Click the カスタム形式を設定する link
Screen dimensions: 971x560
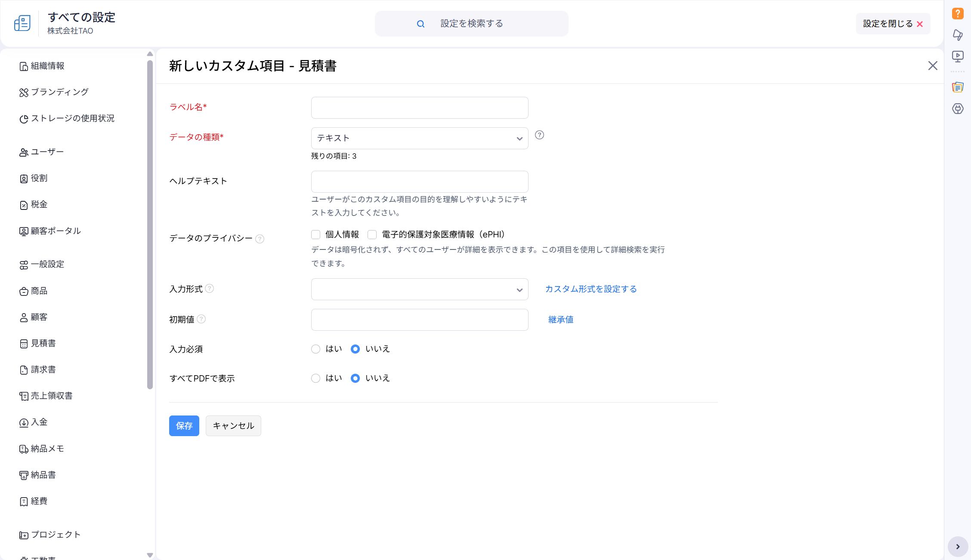591,289
